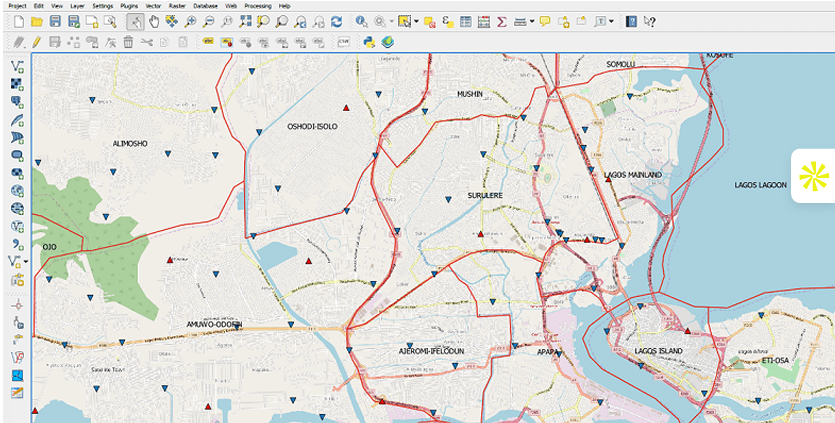Click the Delete Selected trash icon
This screenshot has width=835, height=423.
coord(128,42)
